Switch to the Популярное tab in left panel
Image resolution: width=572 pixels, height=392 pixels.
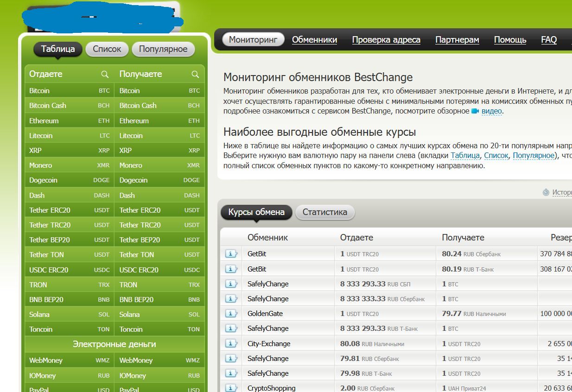pos(163,49)
